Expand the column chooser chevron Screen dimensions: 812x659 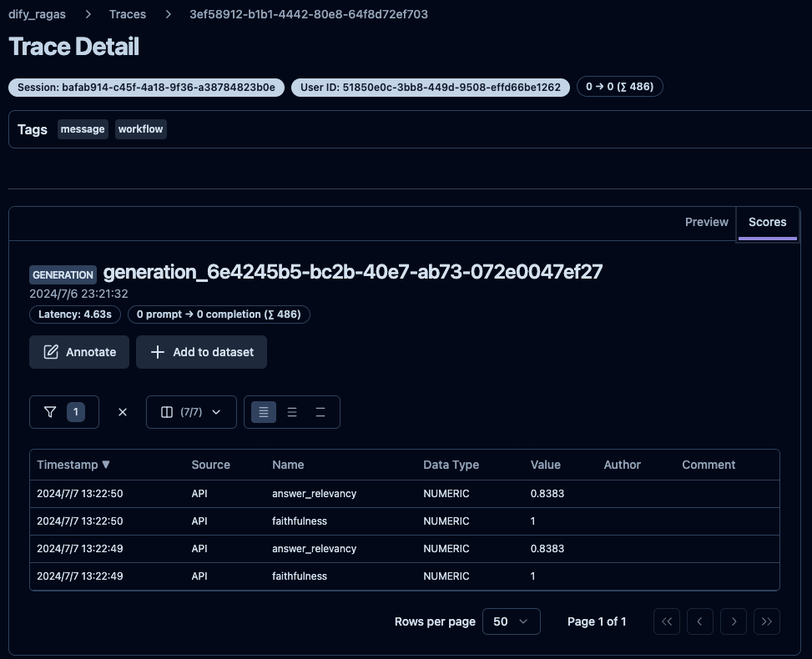coord(215,411)
